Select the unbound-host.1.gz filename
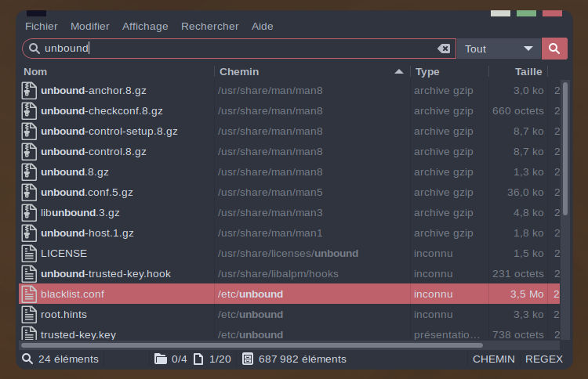Viewport: 588px width, 379px height. click(x=87, y=233)
